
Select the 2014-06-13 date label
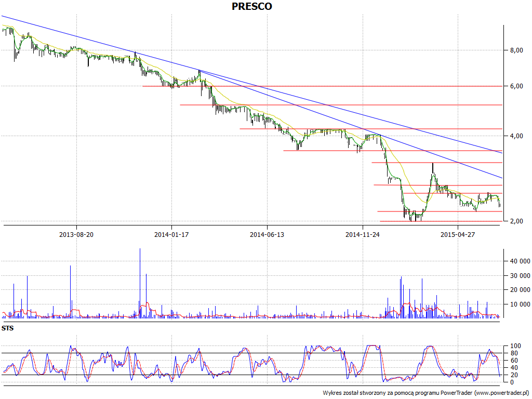click(x=267, y=234)
